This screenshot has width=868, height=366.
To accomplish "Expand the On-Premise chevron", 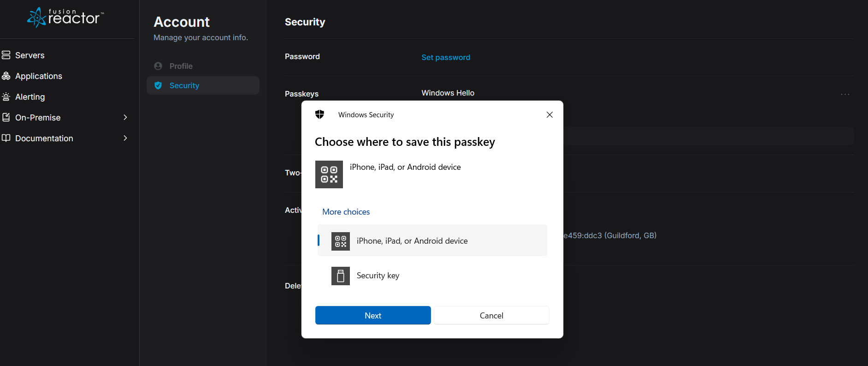I will [x=125, y=117].
